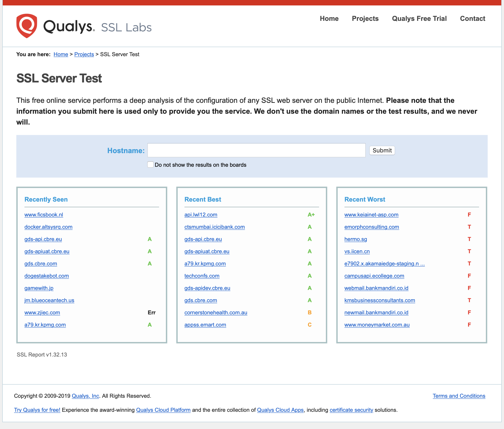Open kmsbusinessconsultants.com link
Viewport: 504px width, 429px height.
point(380,300)
